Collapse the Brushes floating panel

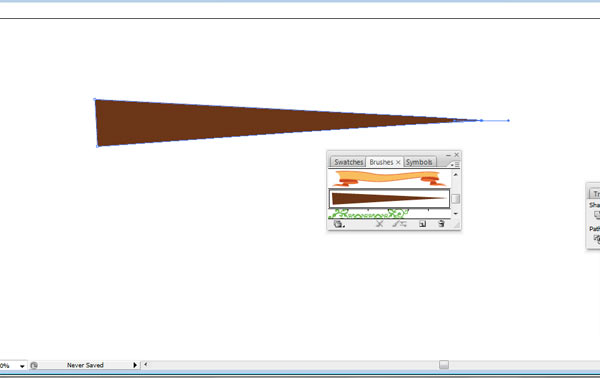pyautogui.click(x=448, y=155)
